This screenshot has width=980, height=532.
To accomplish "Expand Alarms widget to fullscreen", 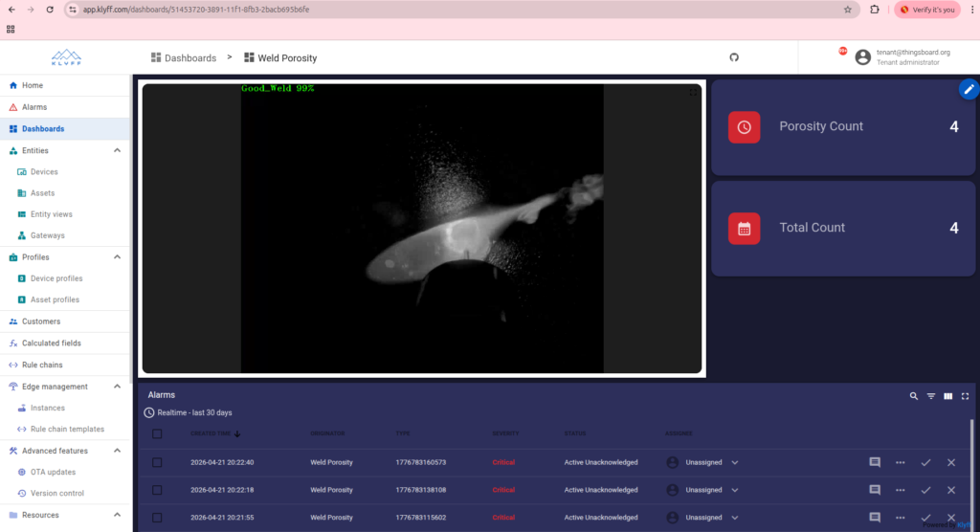I will [x=965, y=395].
